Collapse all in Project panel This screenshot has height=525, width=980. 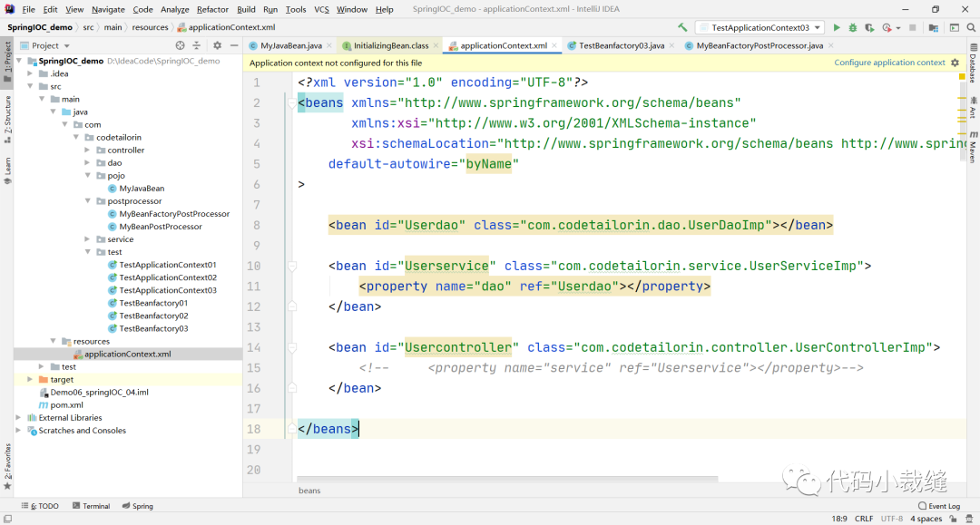(x=198, y=45)
